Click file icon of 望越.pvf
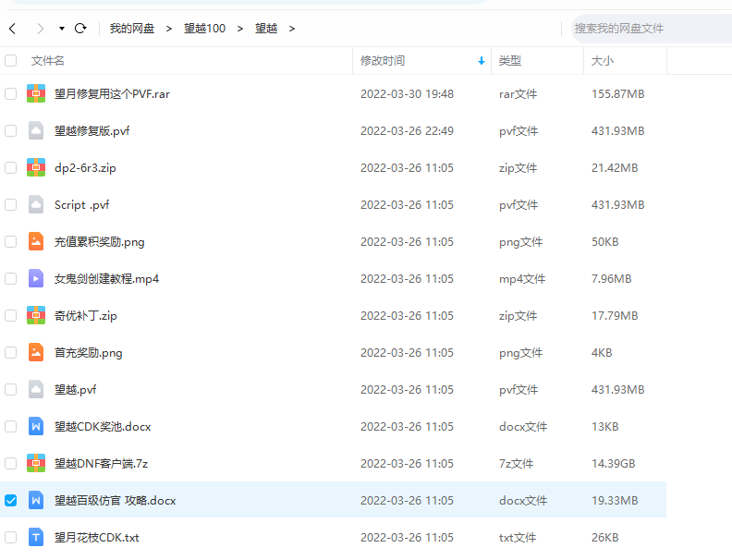Viewport: 732px width, 560px height. click(x=36, y=389)
